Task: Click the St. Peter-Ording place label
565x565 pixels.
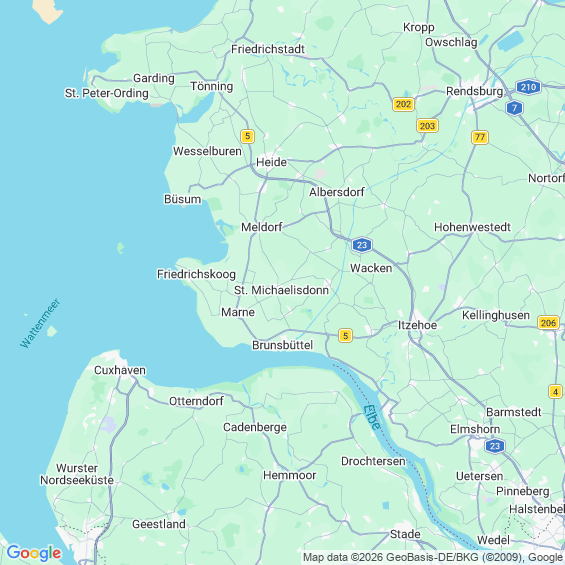Action: coord(107,93)
